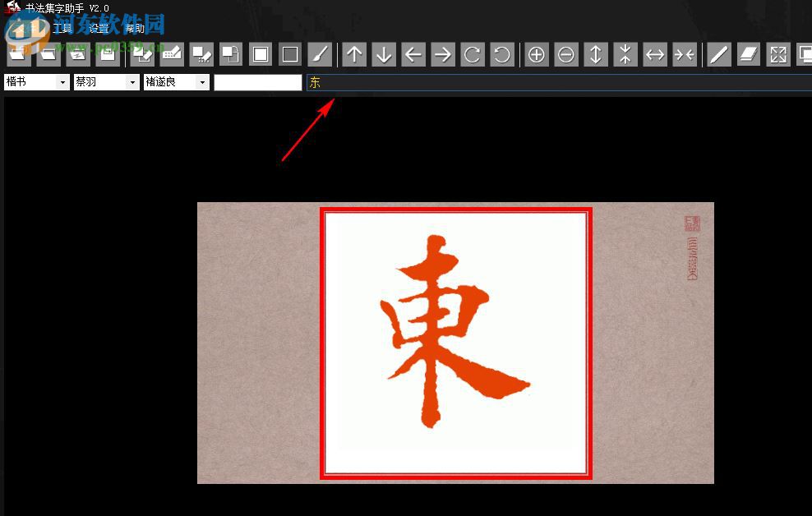The width and height of the screenshot is (812, 516).
Task: Toggle the white border frame style
Action: (260, 54)
